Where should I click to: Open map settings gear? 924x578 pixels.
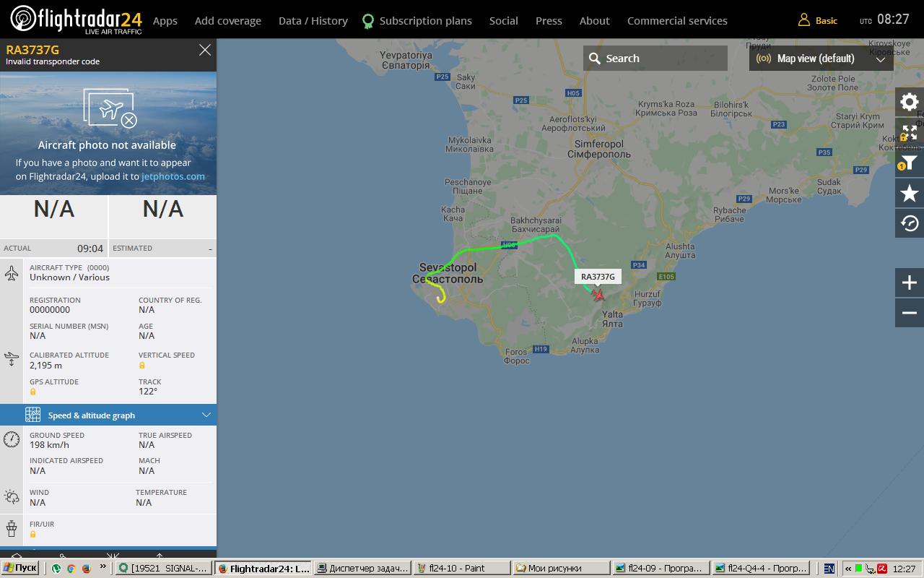[x=910, y=102]
